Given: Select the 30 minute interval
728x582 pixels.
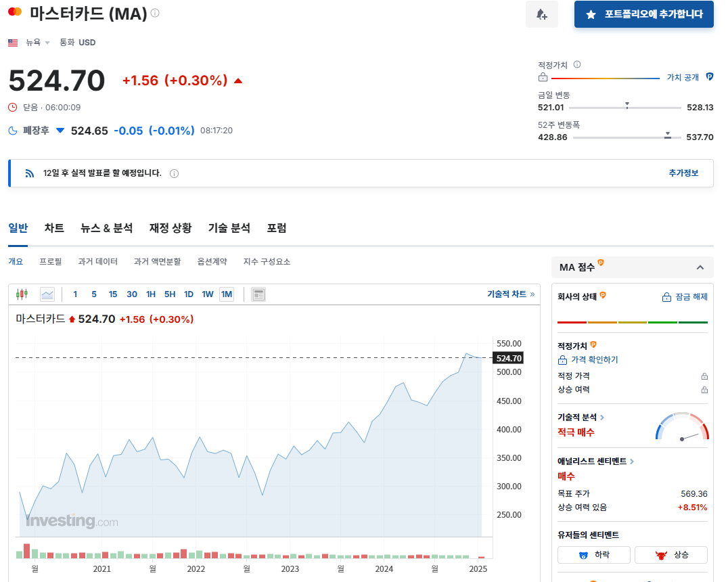Looking at the screenshot, I should pos(132,294).
